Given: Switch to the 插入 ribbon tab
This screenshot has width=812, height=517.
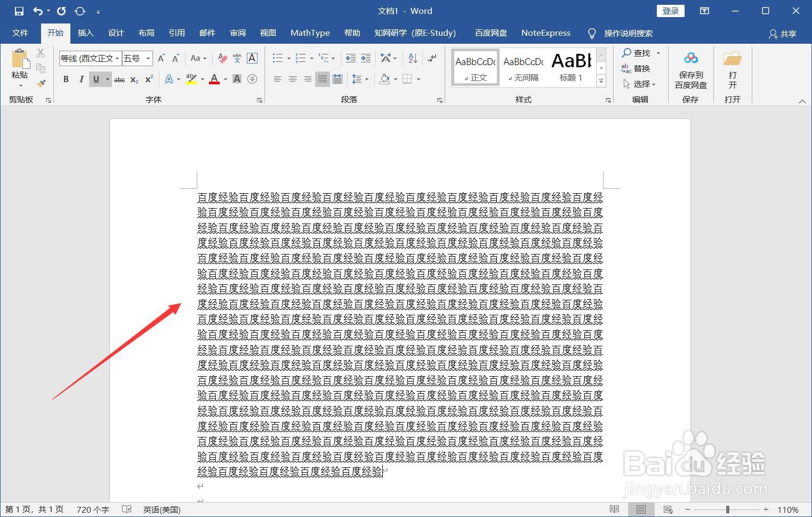Looking at the screenshot, I should coord(85,33).
